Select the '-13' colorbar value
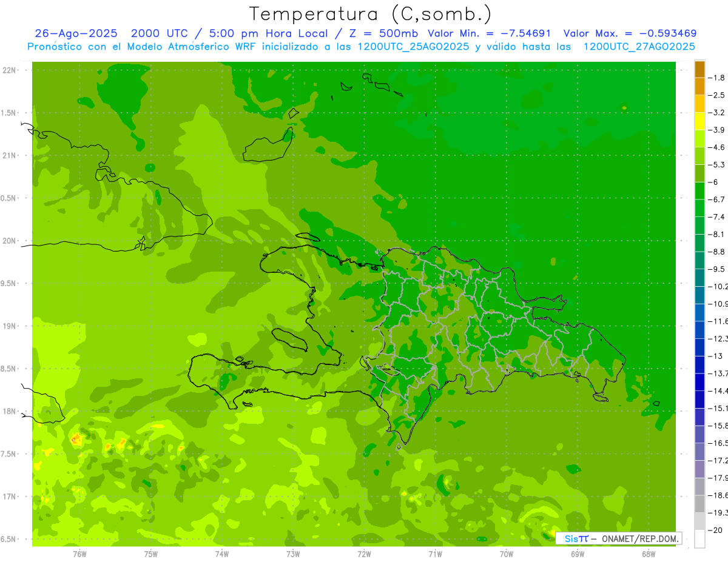The height and width of the screenshot is (562, 728). coord(715,356)
